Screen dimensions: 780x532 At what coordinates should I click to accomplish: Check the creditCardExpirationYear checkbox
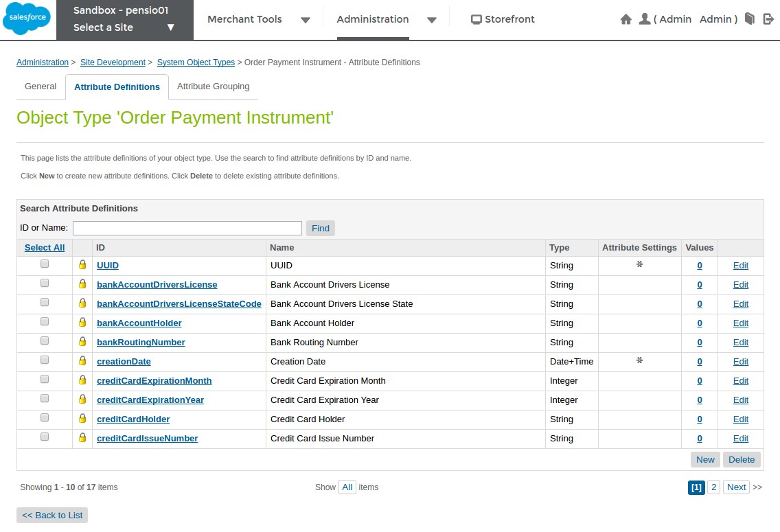coord(45,398)
